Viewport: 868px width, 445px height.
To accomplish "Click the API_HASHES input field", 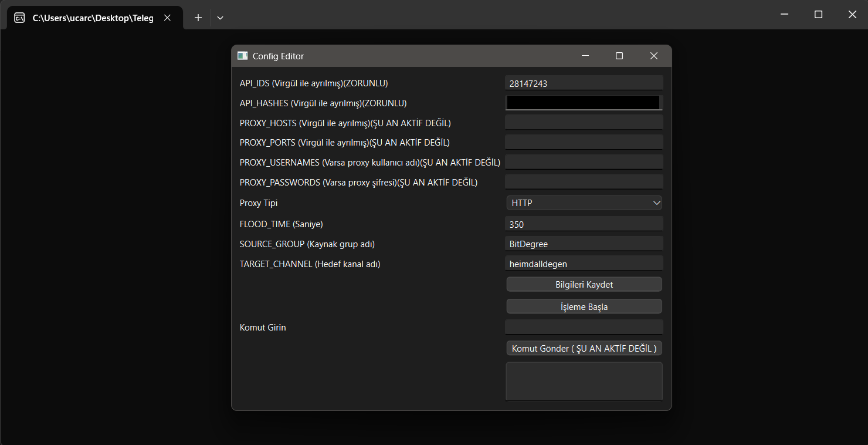I will (584, 103).
